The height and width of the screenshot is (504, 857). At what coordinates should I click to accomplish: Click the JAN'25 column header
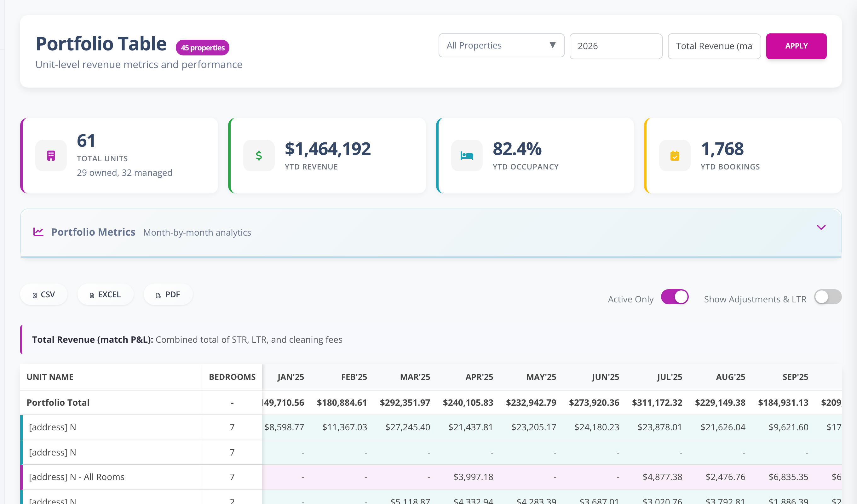pos(291,377)
